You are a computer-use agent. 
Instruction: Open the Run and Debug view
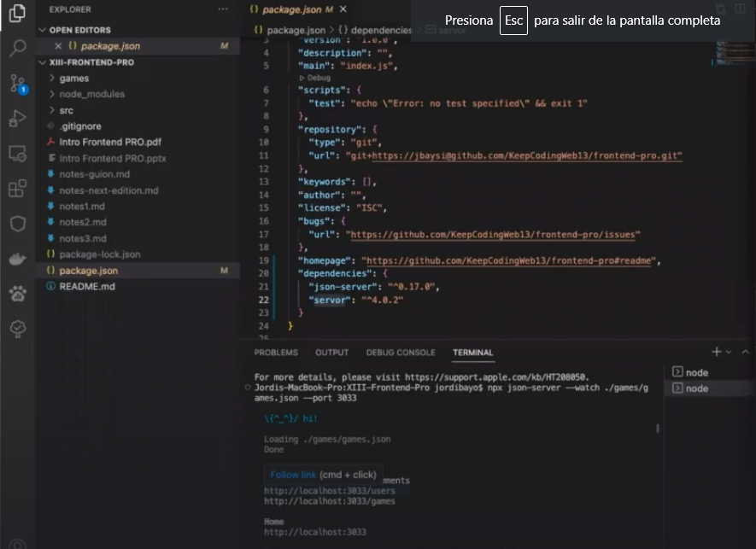17,119
